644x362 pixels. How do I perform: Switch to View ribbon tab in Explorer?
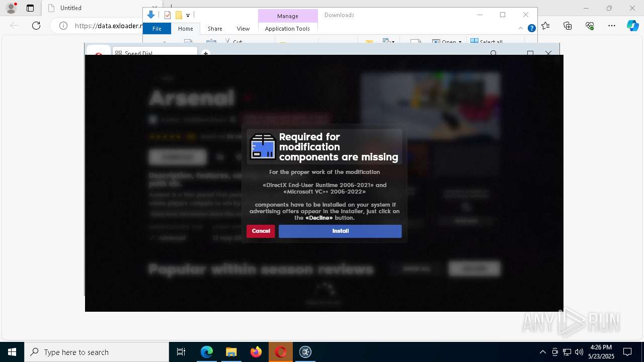tap(243, 29)
